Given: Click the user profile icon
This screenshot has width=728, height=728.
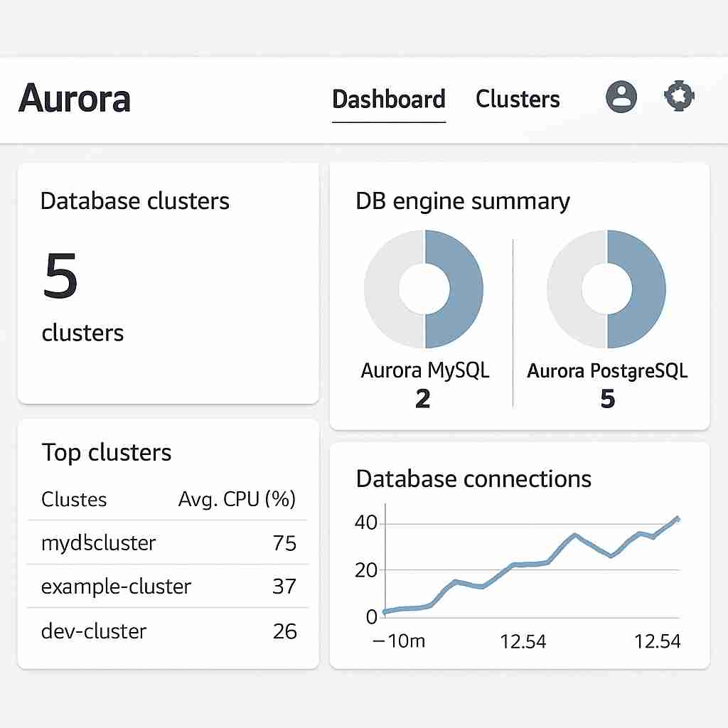Looking at the screenshot, I should 621,97.
